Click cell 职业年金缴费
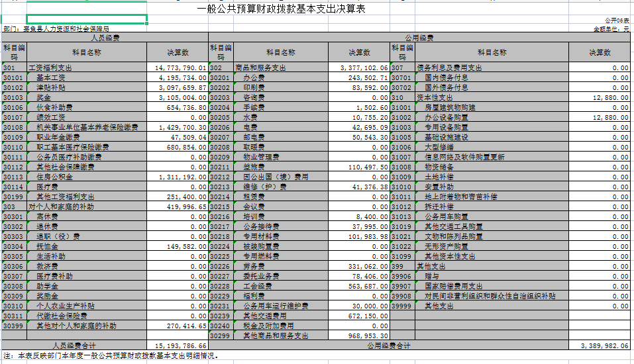Viewport: 634px width, 364px height. coord(87,137)
